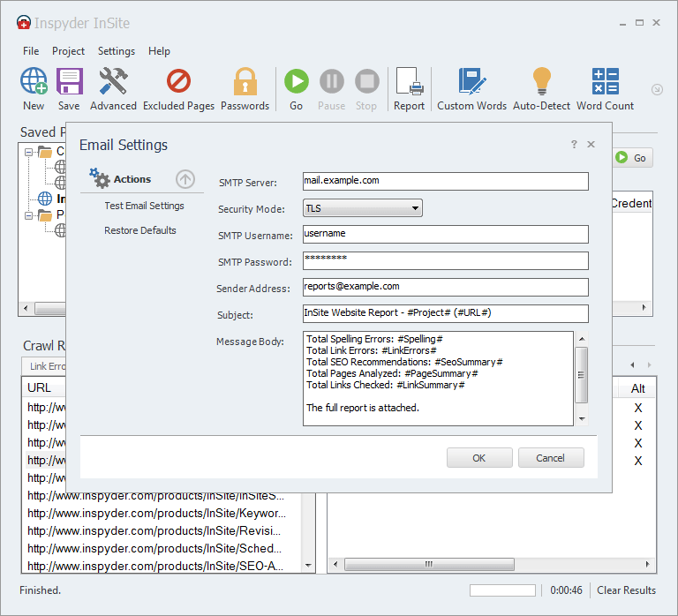678x616 pixels.
Task: Start crawl with green Go toolbar button
Action: click(297, 81)
